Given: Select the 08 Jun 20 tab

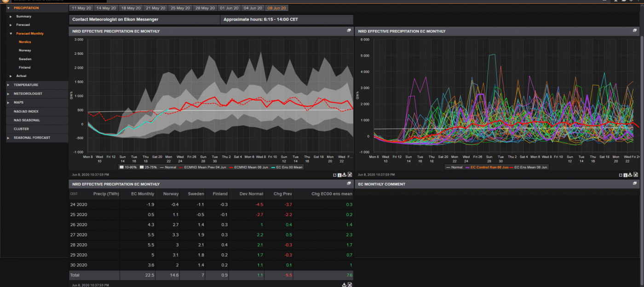Looking at the screenshot, I should [x=277, y=8].
